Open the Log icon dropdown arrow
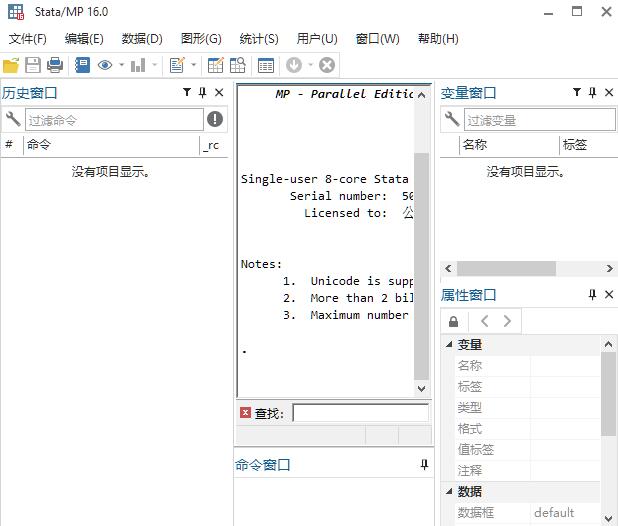This screenshot has width=618, height=526. [x=121, y=65]
